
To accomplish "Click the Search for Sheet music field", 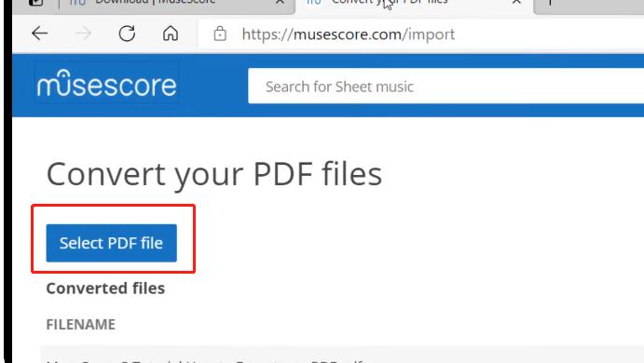I will pyautogui.click(x=446, y=87).
